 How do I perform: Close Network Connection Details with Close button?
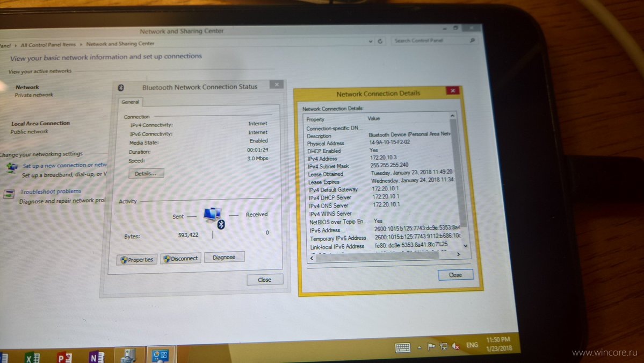coord(455,275)
